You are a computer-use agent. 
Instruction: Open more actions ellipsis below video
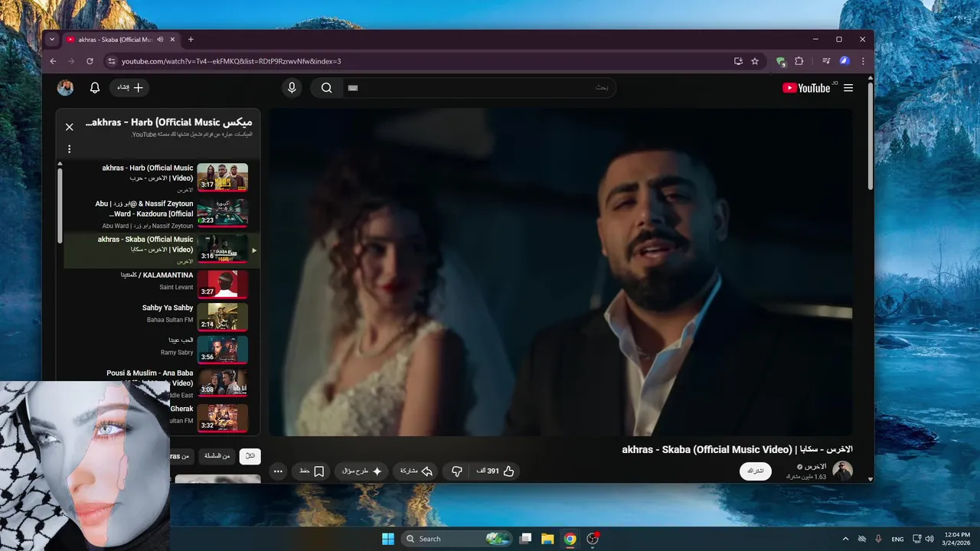click(278, 471)
